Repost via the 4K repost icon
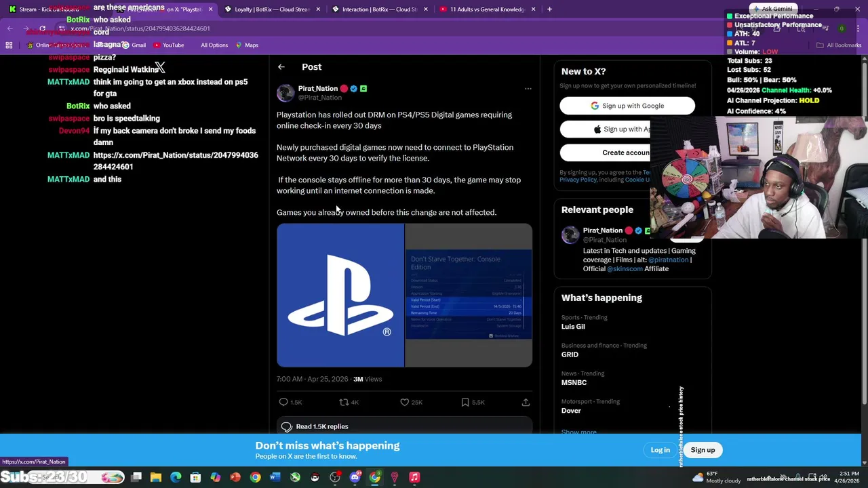The image size is (868, 488). (349, 403)
